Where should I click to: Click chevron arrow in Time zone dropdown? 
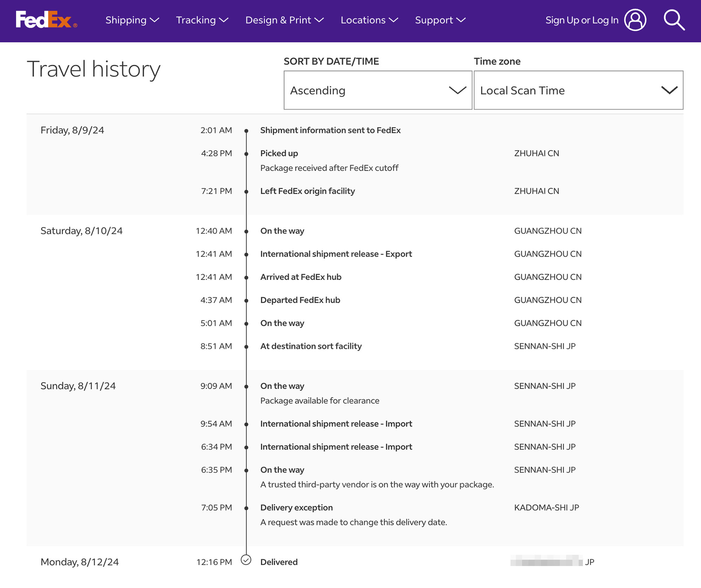669,90
